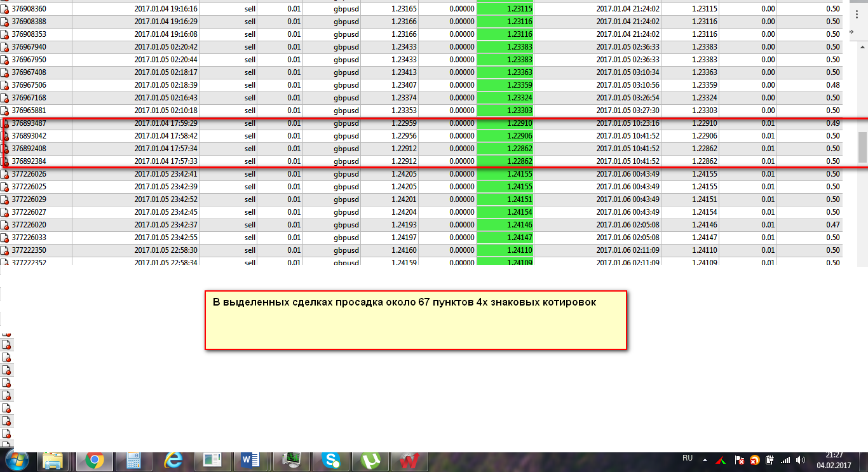Click the order icon beside ticket 377226027
Viewport: 868px width, 472px height.
click(x=4, y=213)
